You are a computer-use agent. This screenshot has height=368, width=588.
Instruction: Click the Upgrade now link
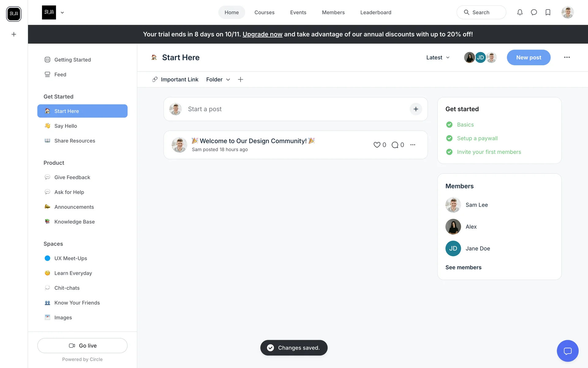click(x=262, y=34)
